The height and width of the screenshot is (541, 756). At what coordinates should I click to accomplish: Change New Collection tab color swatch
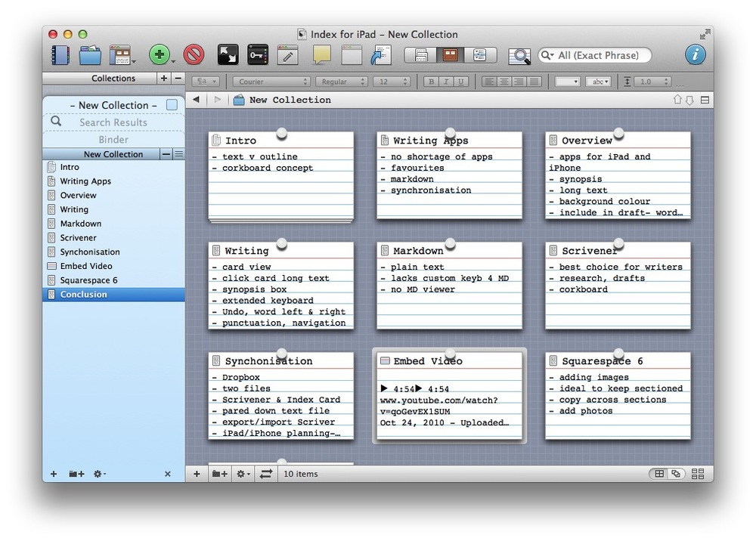(172, 104)
